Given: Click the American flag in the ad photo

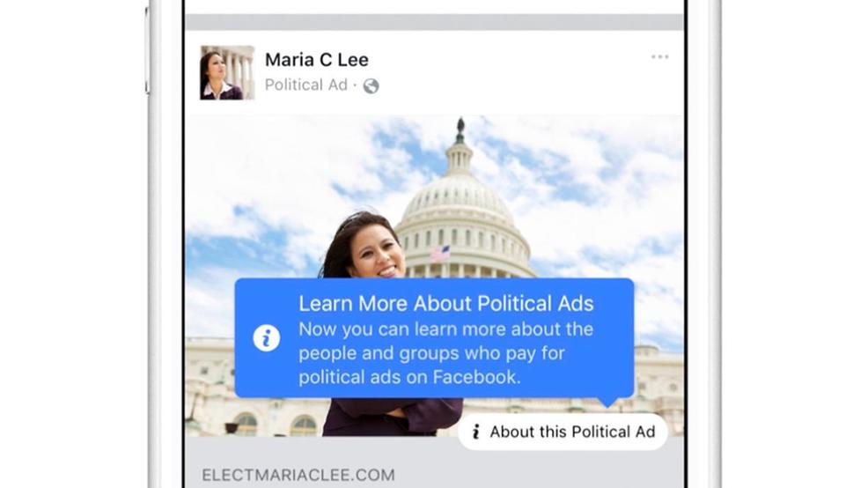Looking at the screenshot, I should tap(440, 255).
